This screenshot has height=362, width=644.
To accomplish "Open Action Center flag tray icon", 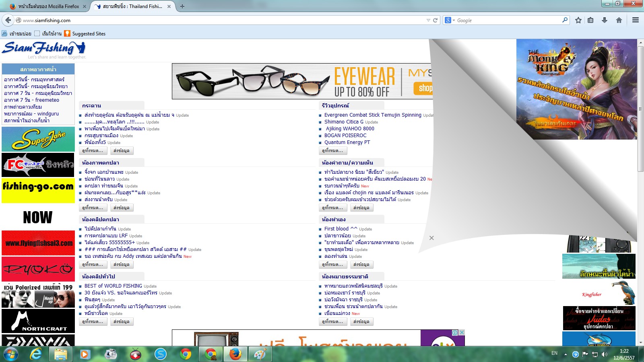I will [585, 354].
